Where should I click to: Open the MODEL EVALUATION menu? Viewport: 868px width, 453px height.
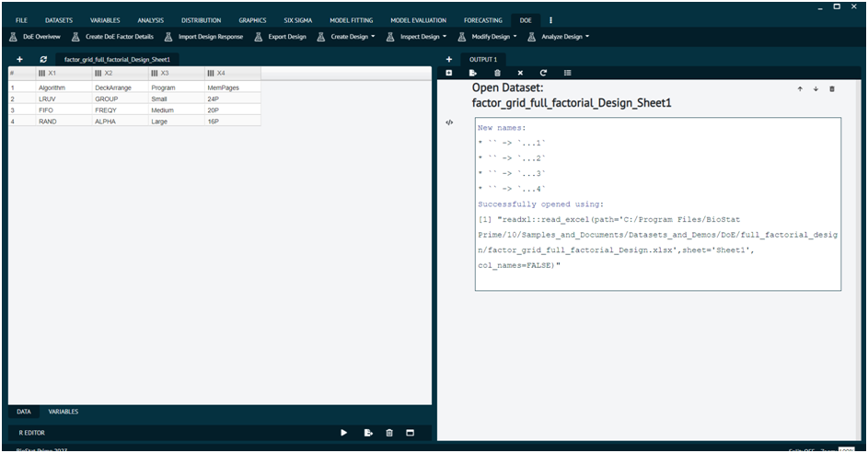419,20
